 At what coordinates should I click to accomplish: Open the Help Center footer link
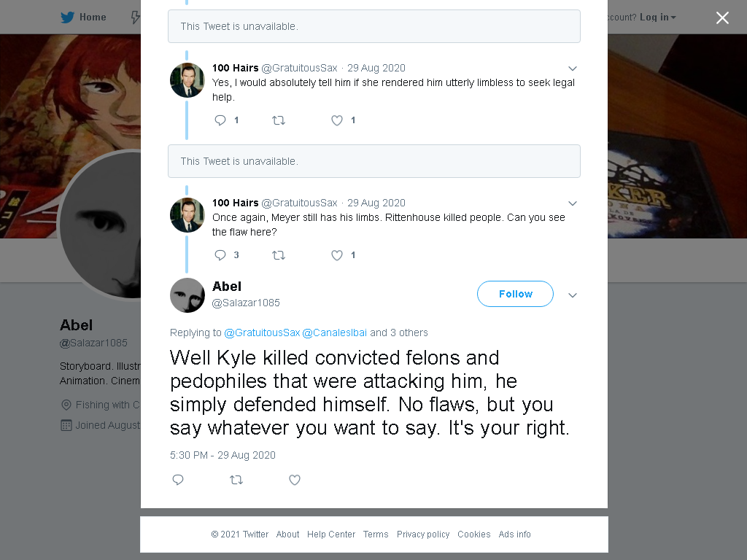[x=331, y=534]
